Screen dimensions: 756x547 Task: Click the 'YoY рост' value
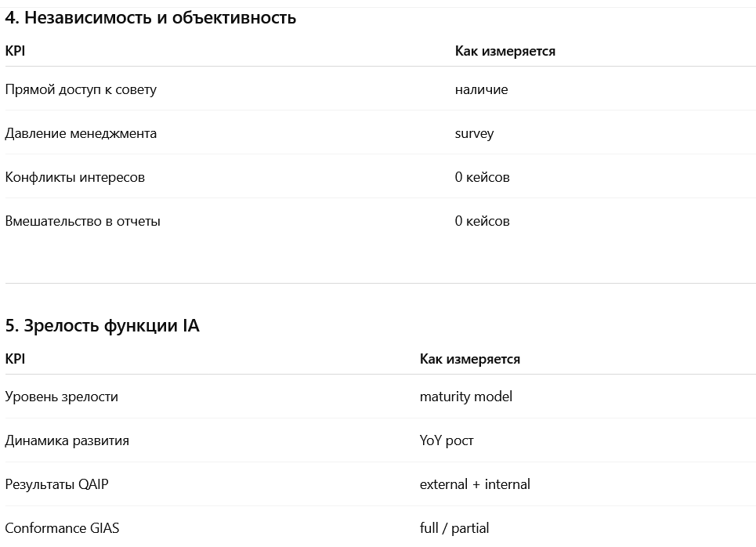pos(447,441)
